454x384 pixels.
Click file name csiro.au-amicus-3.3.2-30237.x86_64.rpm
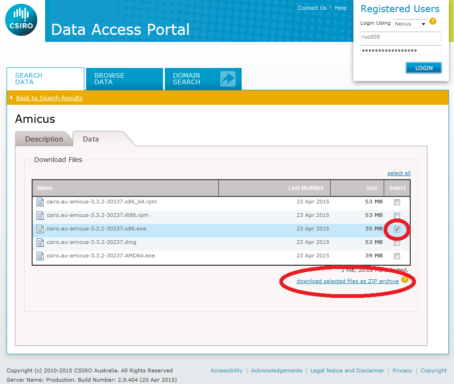[x=102, y=202]
